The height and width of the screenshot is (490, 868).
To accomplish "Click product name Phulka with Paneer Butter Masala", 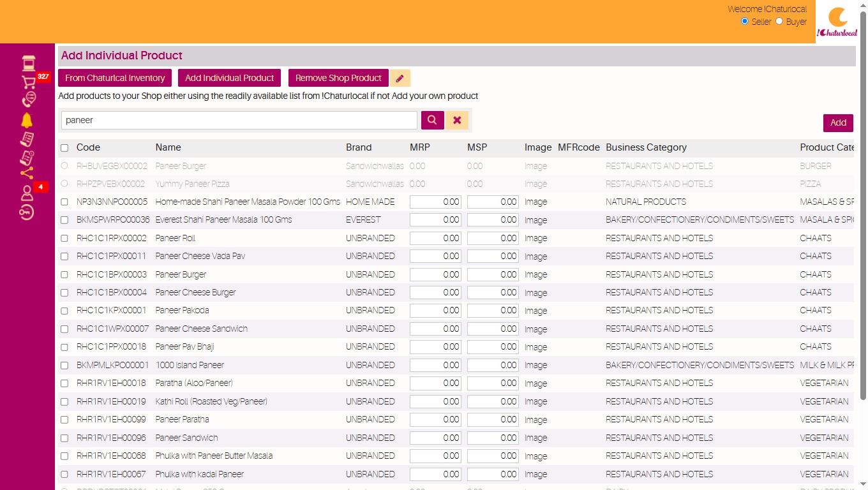I will (x=214, y=456).
